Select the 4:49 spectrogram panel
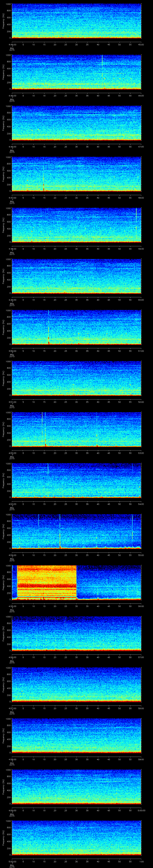Image resolution: width=153 pixels, height=868 pixels. tap(76, 276)
